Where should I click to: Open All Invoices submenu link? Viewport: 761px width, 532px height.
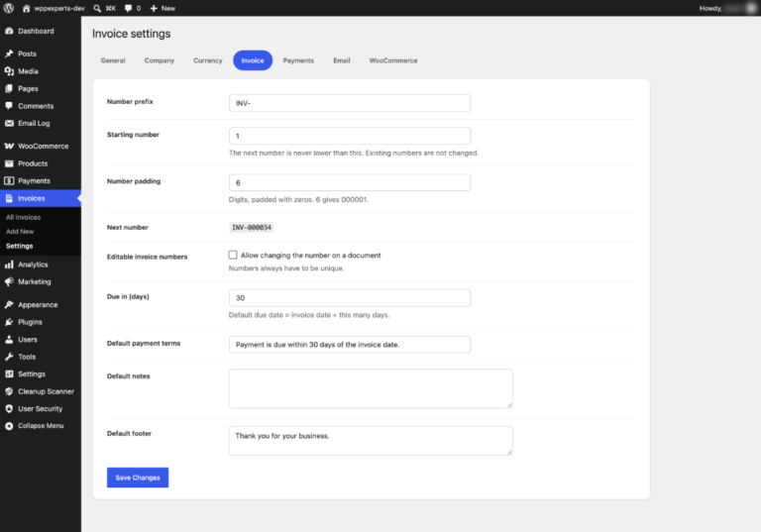click(x=24, y=218)
